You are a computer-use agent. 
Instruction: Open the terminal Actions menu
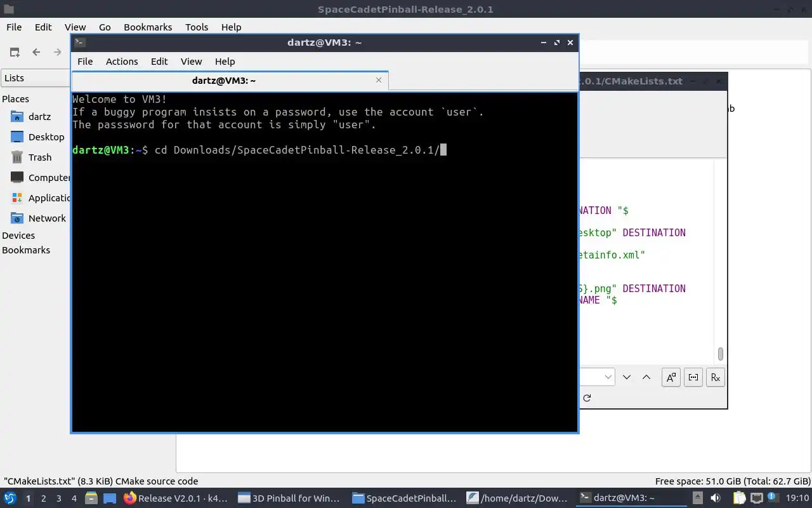click(122, 62)
